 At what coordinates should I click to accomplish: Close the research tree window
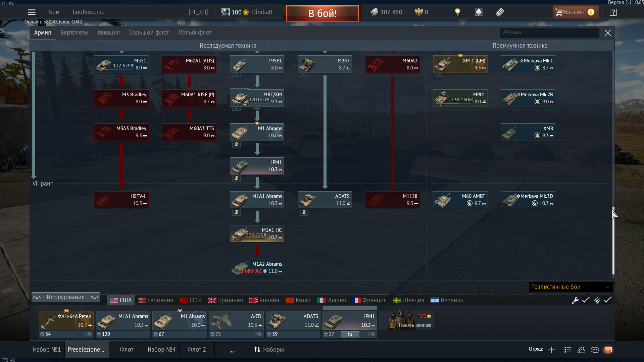pyautogui.click(x=608, y=33)
